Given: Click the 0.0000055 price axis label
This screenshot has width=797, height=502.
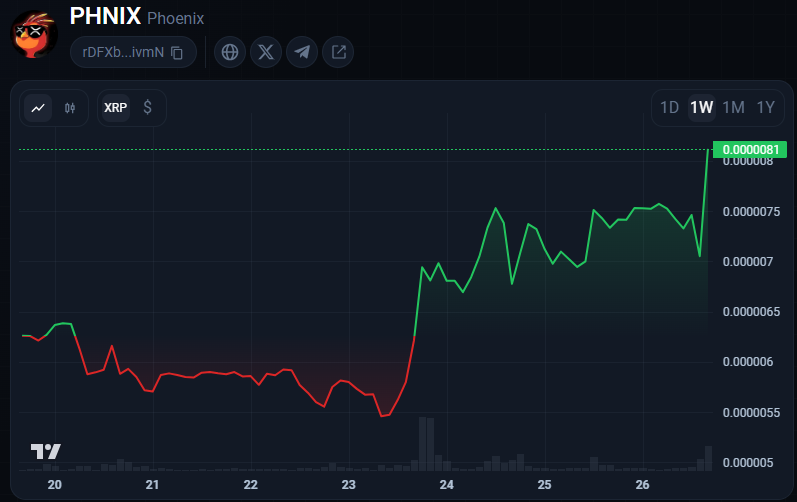Looking at the screenshot, I should 751,413.
